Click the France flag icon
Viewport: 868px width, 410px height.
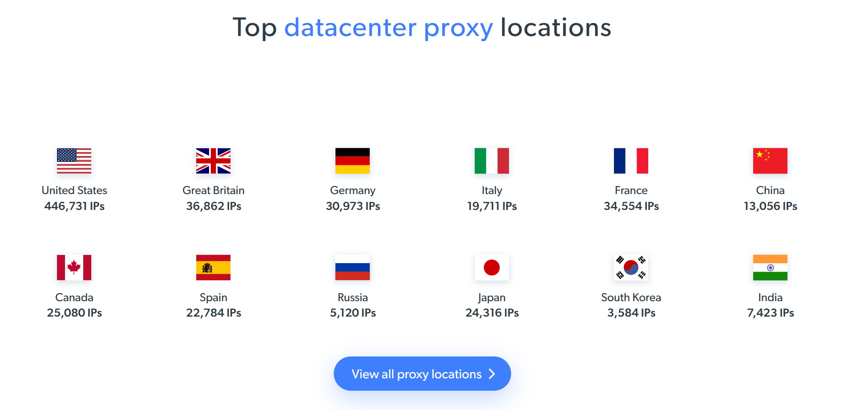click(x=631, y=161)
